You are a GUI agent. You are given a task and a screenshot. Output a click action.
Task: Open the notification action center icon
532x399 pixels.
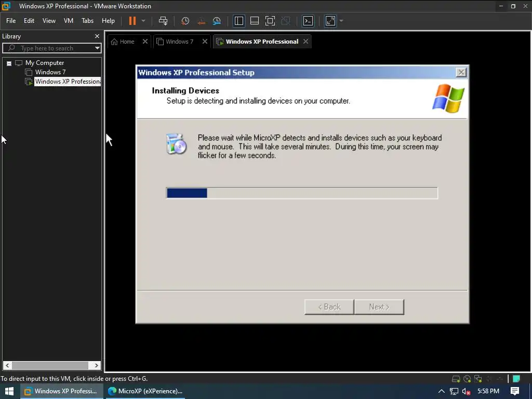(515, 391)
